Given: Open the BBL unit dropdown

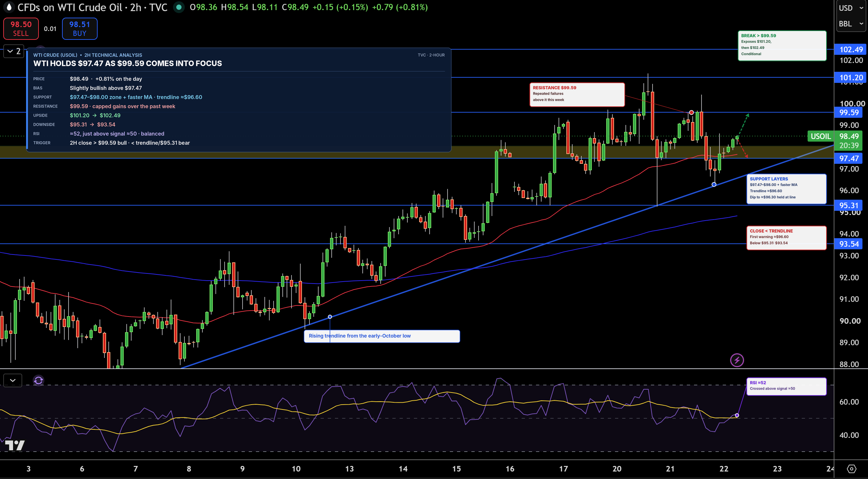Looking at the screenshot, I should pyautogui.click(x=851, y=23).
